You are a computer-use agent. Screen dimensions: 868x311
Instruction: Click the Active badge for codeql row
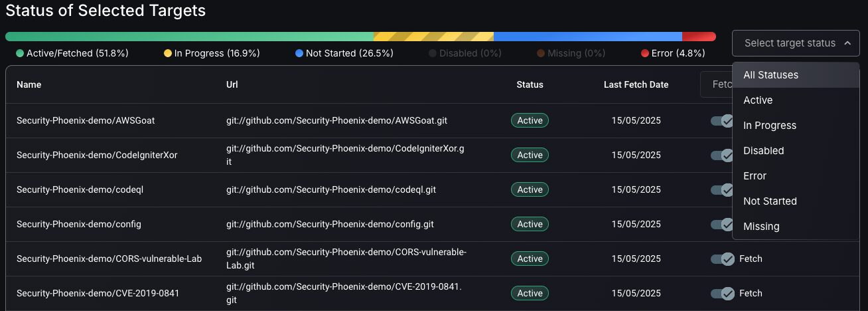click(530, 189)
